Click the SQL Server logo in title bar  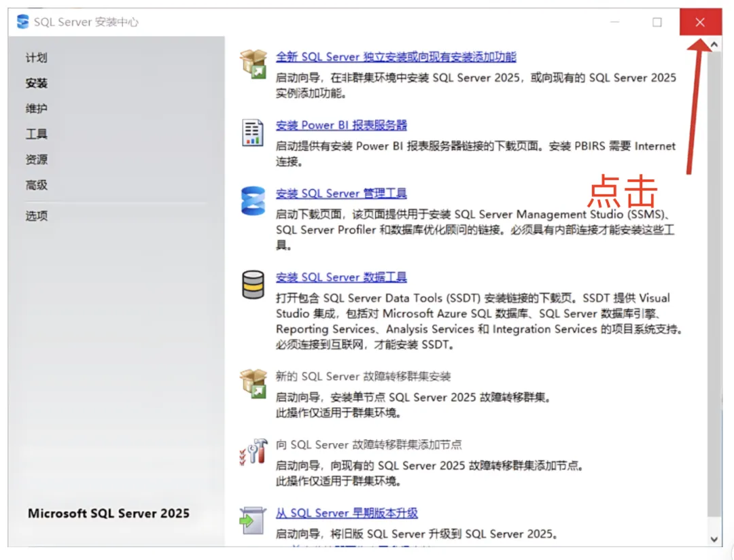tap(22, 22)
